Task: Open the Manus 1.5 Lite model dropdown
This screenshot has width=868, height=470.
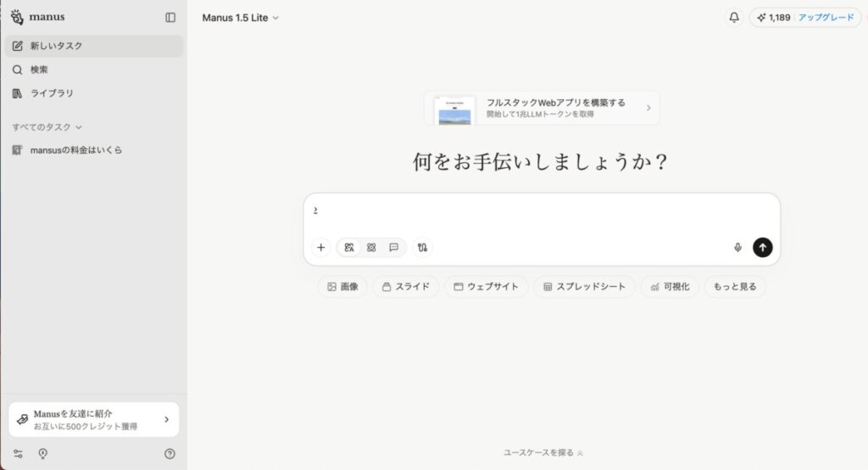Action: (240, 18)
